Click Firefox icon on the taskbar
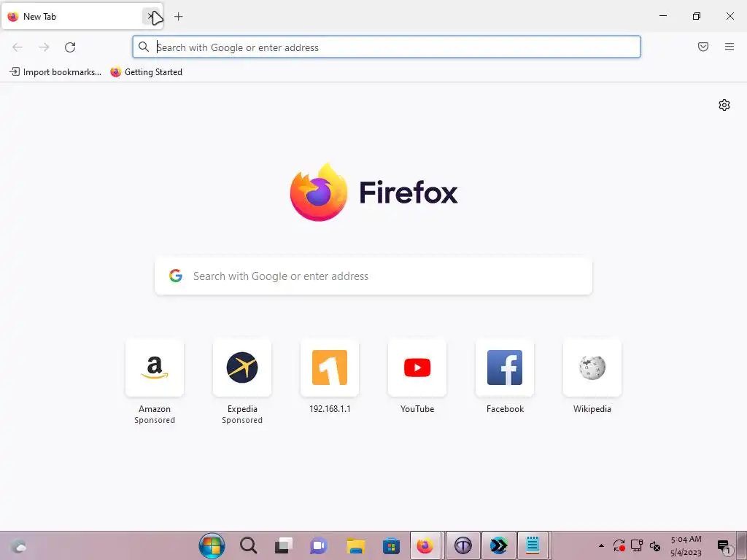The image size is (747, 560). [x=425, y=545]
